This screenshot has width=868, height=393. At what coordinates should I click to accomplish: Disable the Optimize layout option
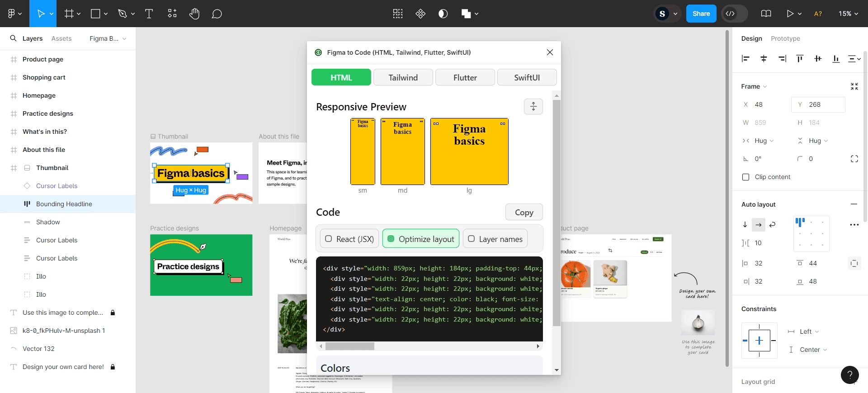(421, 239)
